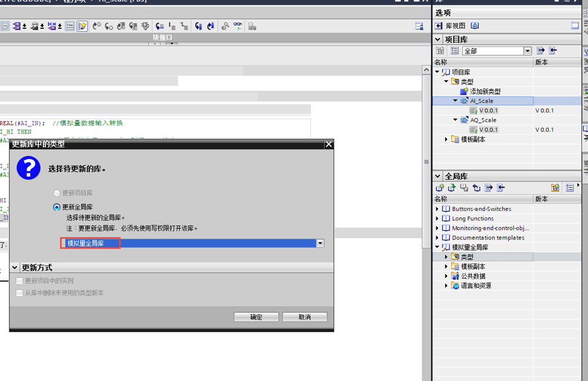The height and width of the screenshot is (381, 588).
Task: Click 确定 to confirm the library update
Action: pos(256,317)
